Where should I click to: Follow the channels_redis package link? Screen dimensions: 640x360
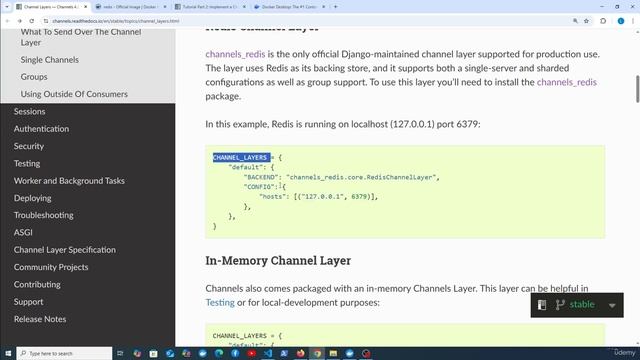[x=567, y=82]
